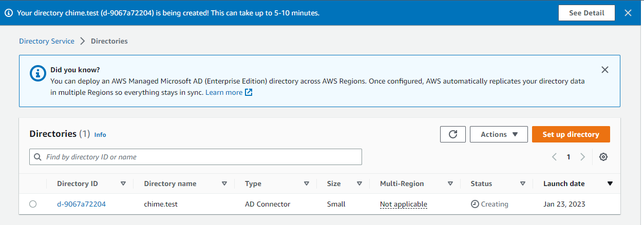644x225 pixels.
Task: Go to next page of directories
Action: click(x=582, y=157)
